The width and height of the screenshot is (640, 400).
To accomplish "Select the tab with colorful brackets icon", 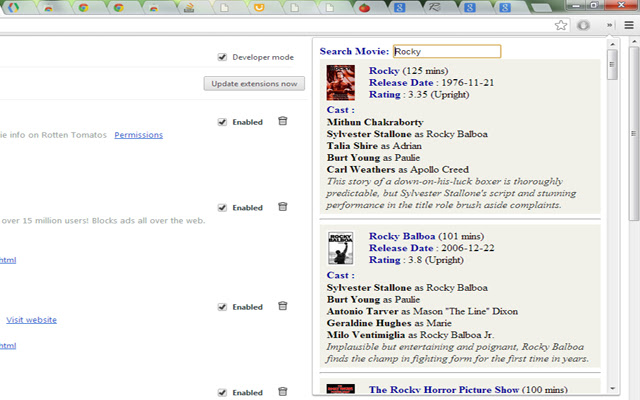I will pos(13,7).
